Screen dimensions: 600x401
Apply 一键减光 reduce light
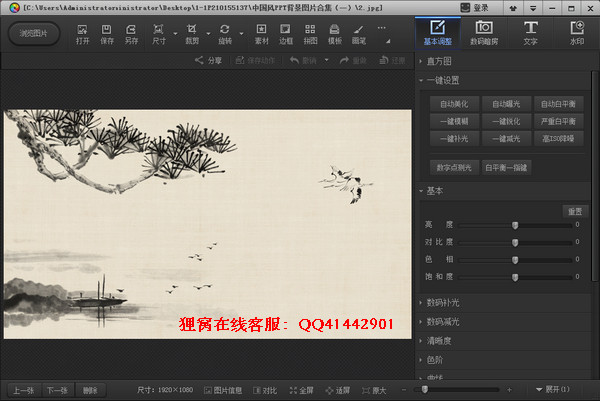pyautogui.click(x=506, y=139)
